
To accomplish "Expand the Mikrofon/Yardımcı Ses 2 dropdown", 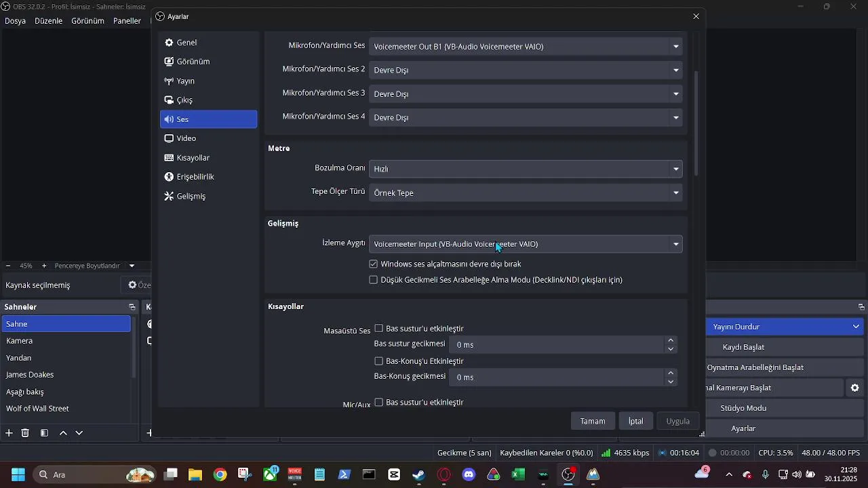I will (x=526, y=70).
